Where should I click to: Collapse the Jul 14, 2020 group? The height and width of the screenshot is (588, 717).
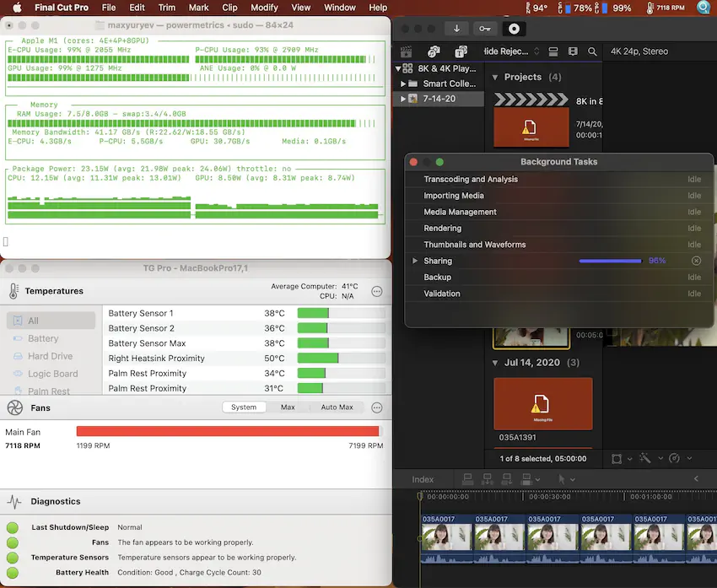(495, 363)
